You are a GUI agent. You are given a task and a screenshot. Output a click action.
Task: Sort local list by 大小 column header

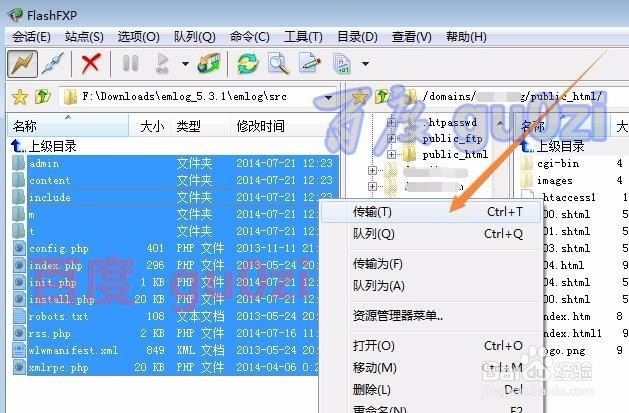click(150, 126)
